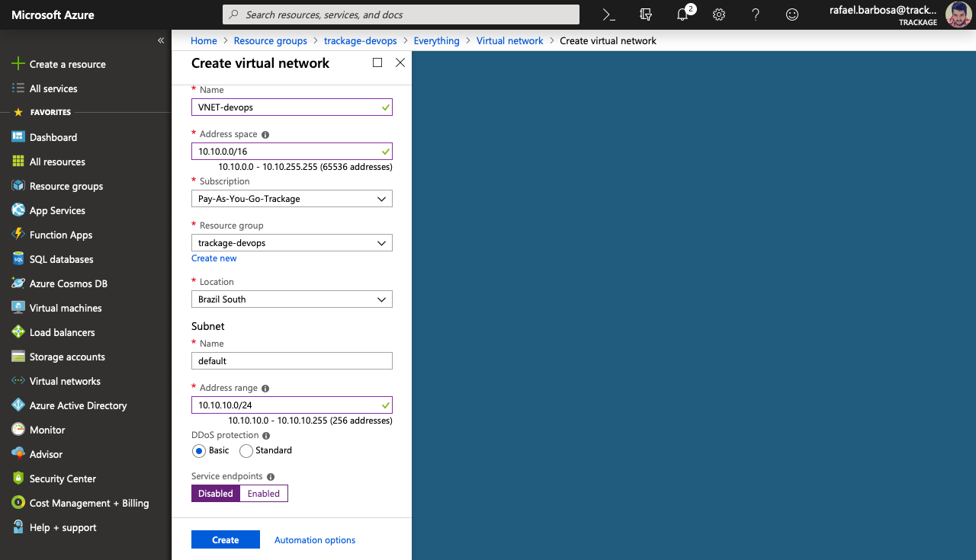Select Basic DDoS protection

199,450
